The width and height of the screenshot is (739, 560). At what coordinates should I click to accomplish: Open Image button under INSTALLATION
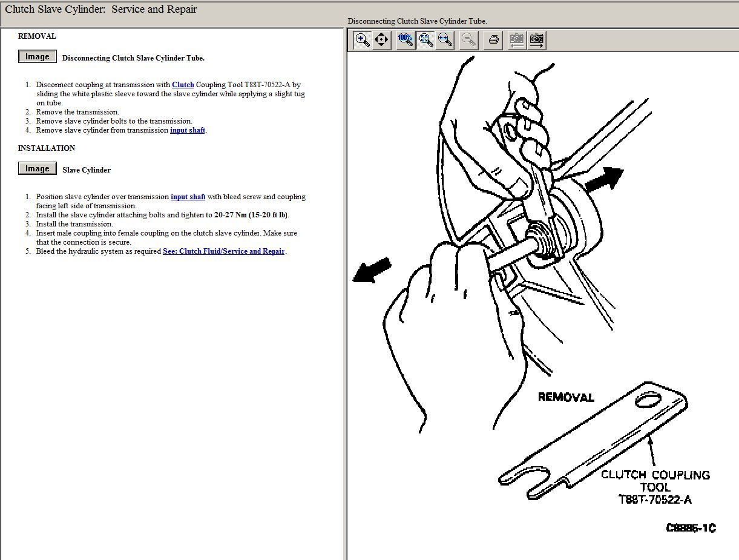[37, 169]
